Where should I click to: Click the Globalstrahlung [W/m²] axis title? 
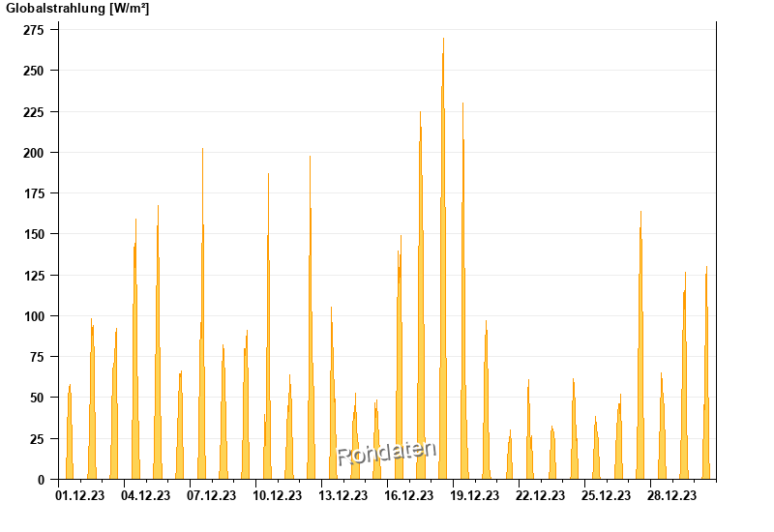click(77, 9)
